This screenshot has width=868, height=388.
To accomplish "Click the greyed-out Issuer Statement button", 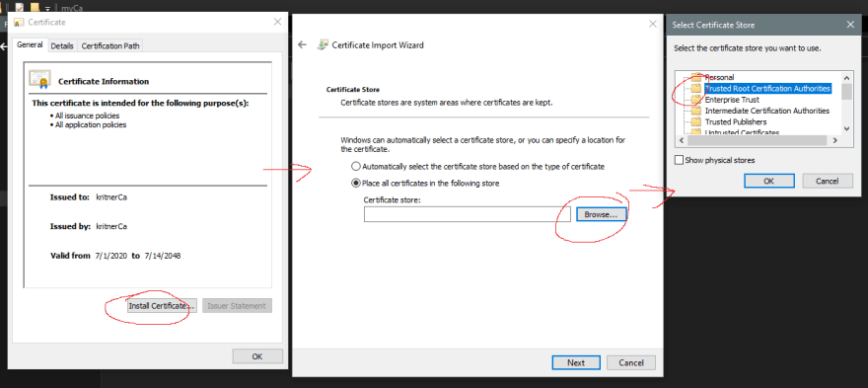I will pos(237,305).
